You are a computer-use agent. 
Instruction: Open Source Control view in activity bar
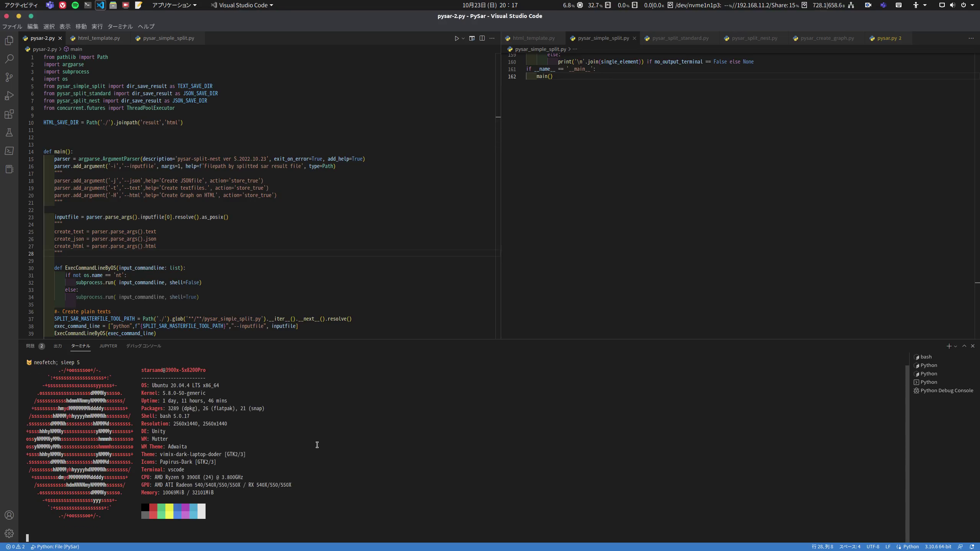pyautogui.click(x=9, y=77)
